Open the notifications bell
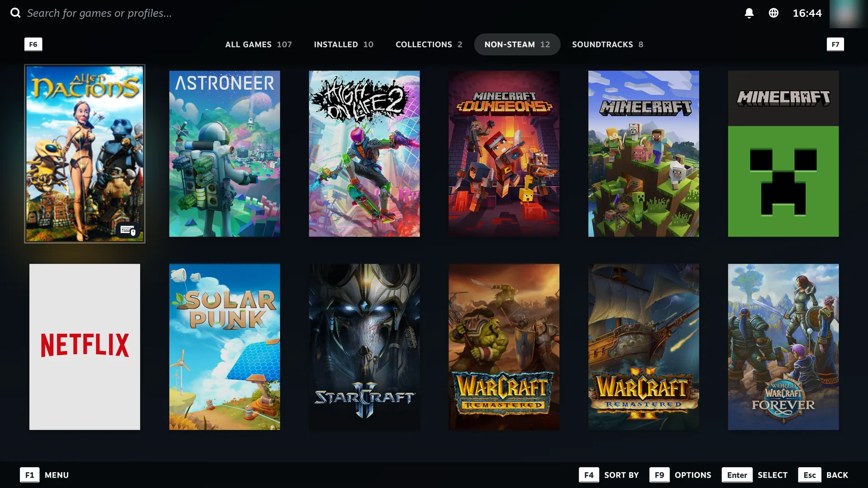This screenshot has width=868, height=488. pyautogui.click(x=749, y=13)
